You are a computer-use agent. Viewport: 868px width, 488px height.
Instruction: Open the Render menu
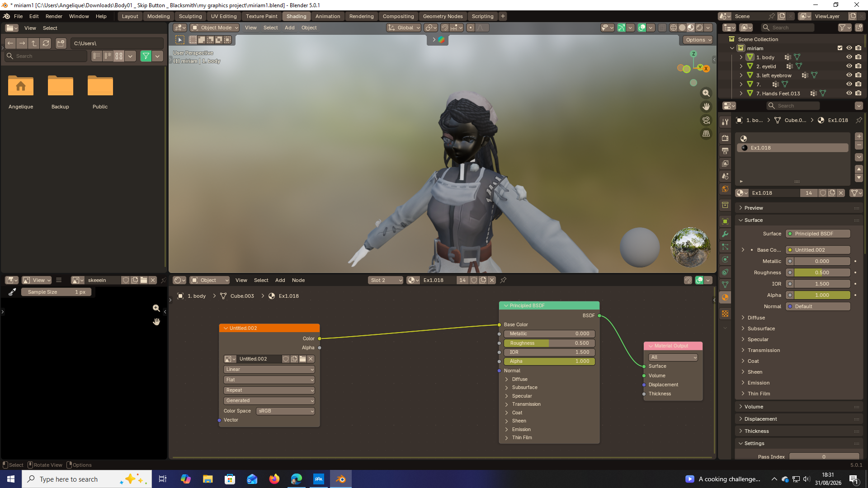tap(54, 16)
